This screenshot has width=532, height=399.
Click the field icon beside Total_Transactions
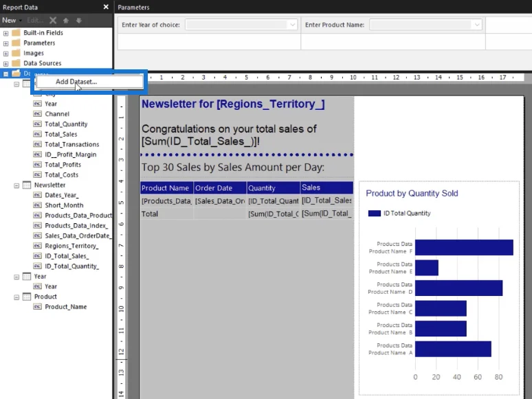click(x=37, y=144)
